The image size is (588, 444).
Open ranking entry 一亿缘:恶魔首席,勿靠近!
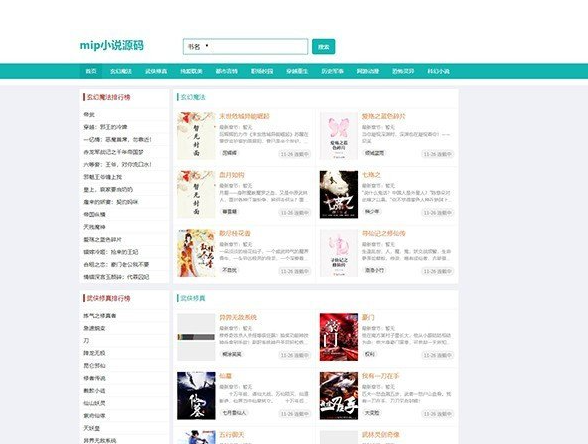pos(117,140)
